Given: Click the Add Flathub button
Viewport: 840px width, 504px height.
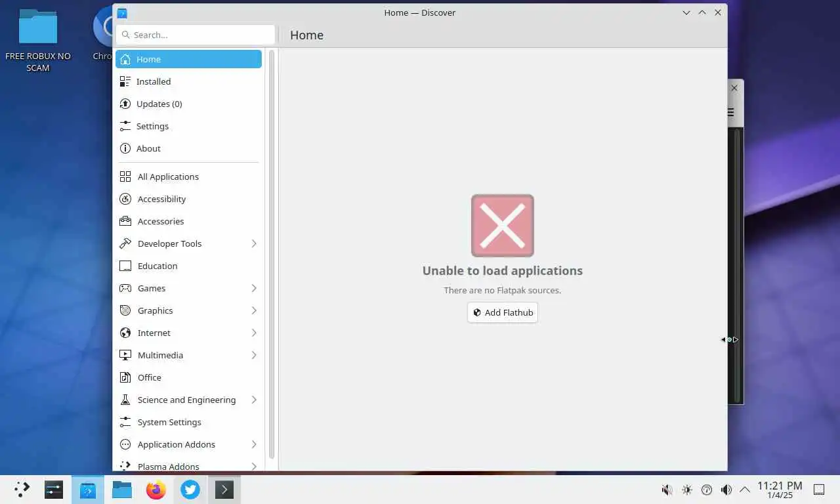Looking at the screenshot, I should coord(503,312).
